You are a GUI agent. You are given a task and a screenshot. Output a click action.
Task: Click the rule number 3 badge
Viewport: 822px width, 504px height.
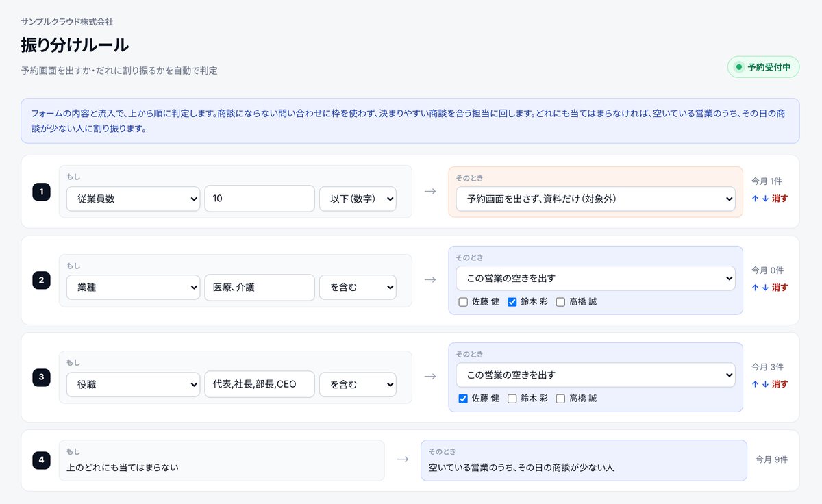pos(41,376)
